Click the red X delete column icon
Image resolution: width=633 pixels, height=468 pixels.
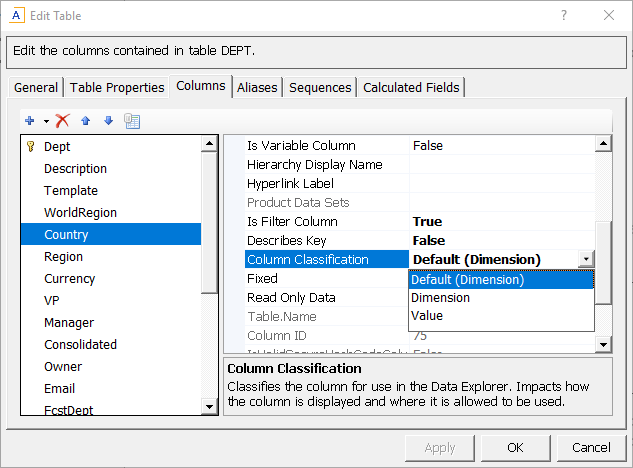(x=62, y=121)
